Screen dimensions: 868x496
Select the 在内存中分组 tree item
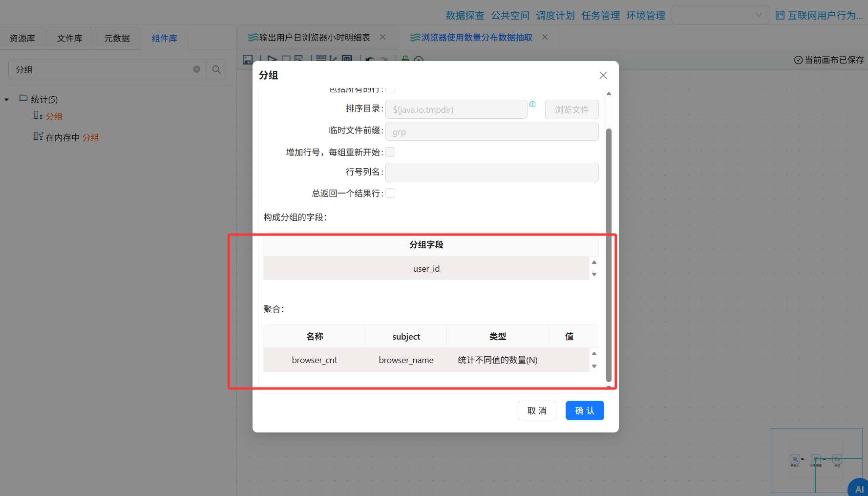(x=72, y=137)
